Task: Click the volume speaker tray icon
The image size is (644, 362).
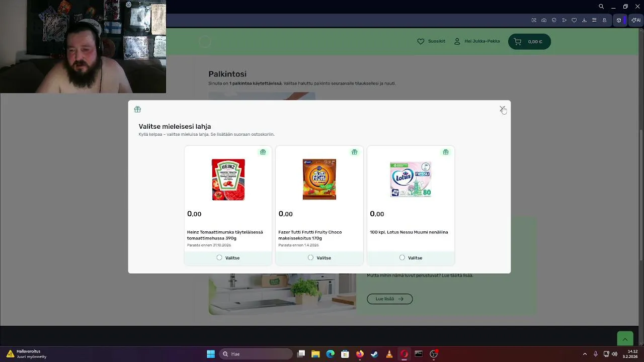Action: (614, 354)
